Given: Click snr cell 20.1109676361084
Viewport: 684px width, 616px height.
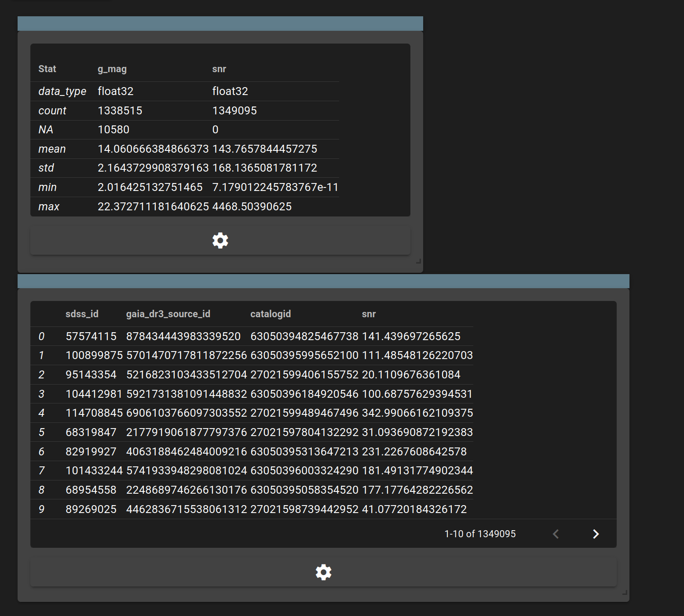Looking at the screenshot, I should (411, 374).
